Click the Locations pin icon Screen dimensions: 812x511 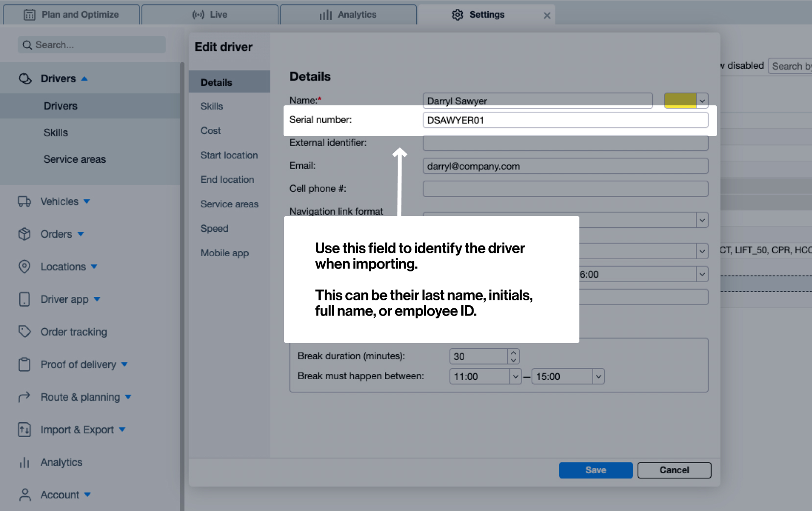click(24, 267)
